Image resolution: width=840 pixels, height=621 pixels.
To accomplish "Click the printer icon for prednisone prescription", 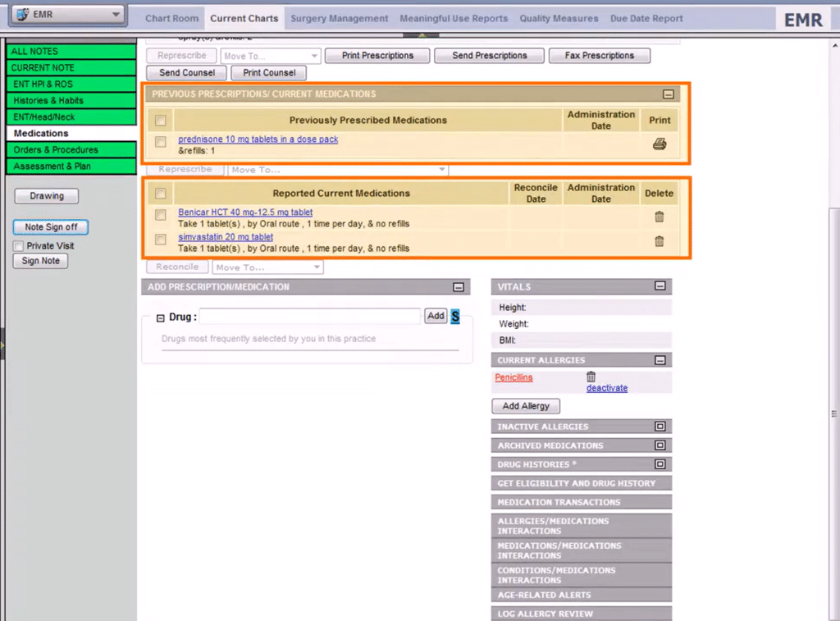I will (660, 144).
